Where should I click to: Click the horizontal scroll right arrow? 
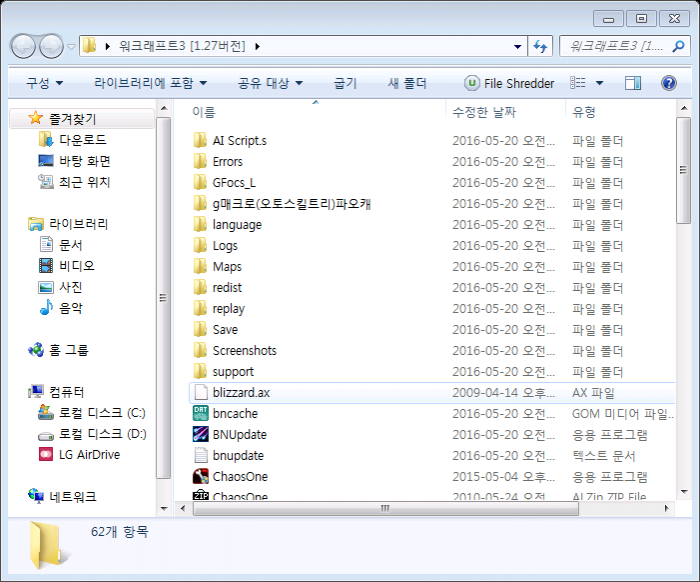pos(667,508)
